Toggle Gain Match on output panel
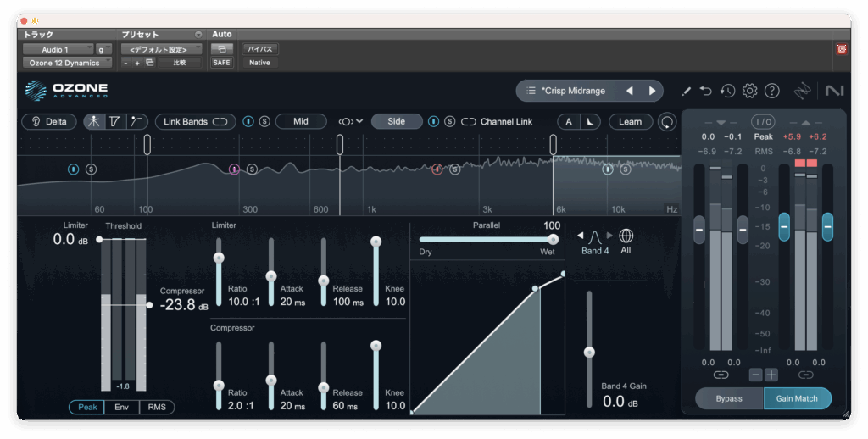This screenshot has height=439, width=868. tap(797, 398)
